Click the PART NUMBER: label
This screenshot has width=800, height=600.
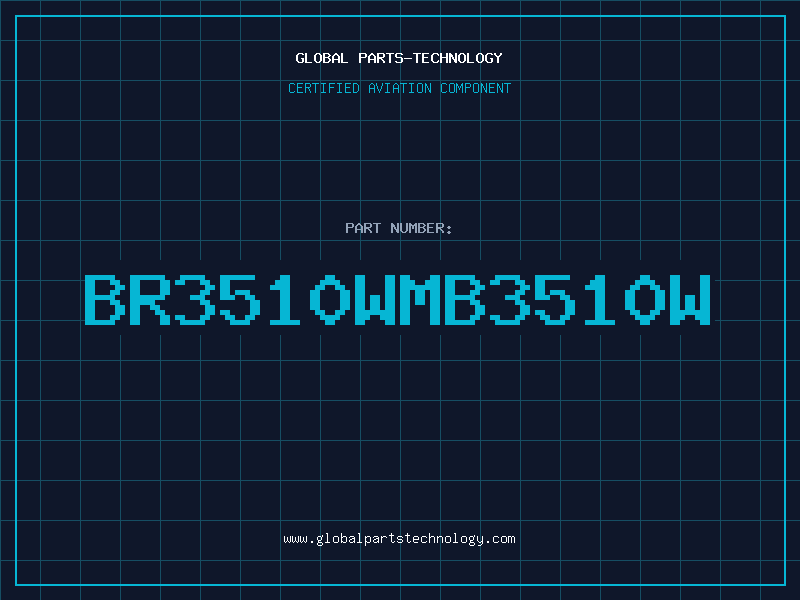(x=399, y=228)
